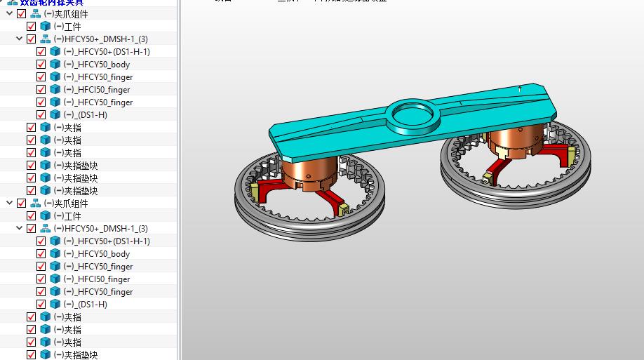Click the cube icon beside lower _(DS1-H)
This screenshot has width=644, height=360.
(55, 304)
